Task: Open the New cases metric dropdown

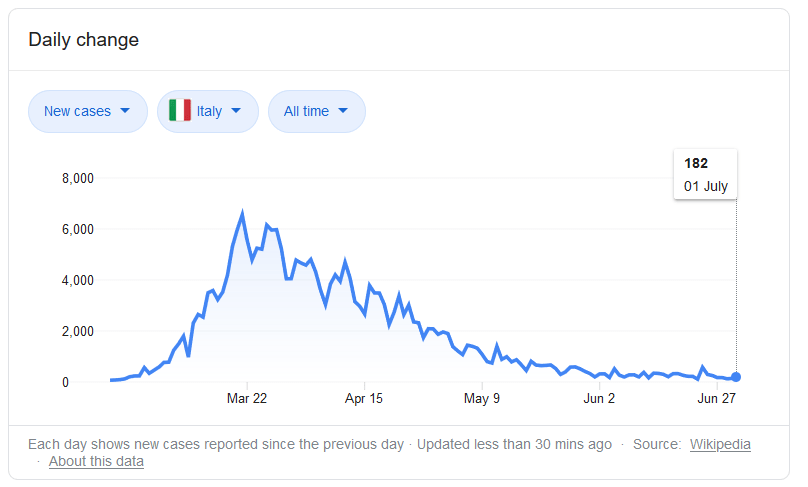Action: [88, 111]
